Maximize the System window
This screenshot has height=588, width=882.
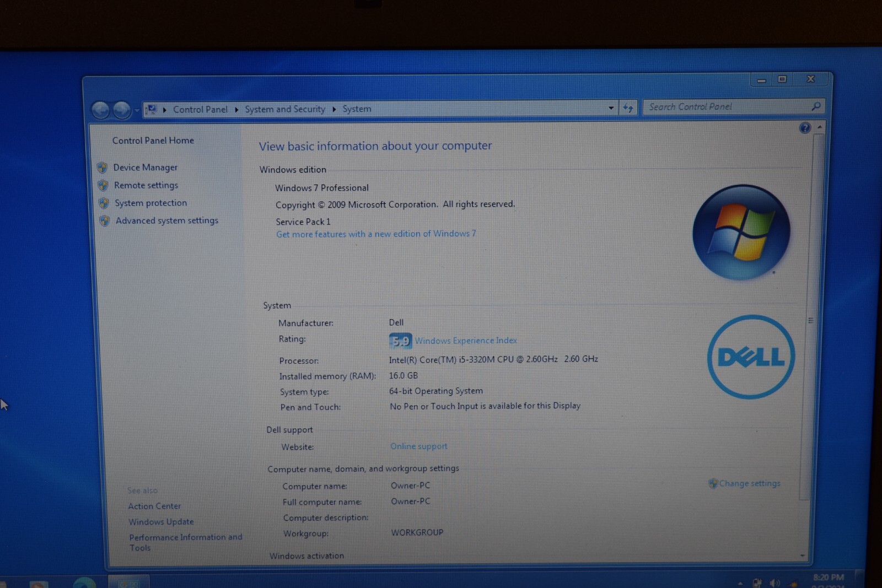click(x=782, y=79)
